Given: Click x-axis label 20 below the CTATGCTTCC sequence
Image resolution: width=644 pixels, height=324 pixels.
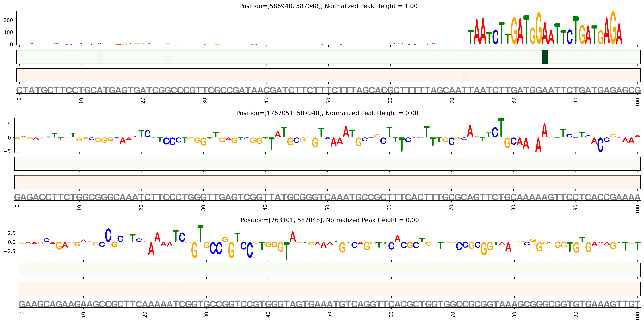Looking at the screenshot, I should [143, 101].
